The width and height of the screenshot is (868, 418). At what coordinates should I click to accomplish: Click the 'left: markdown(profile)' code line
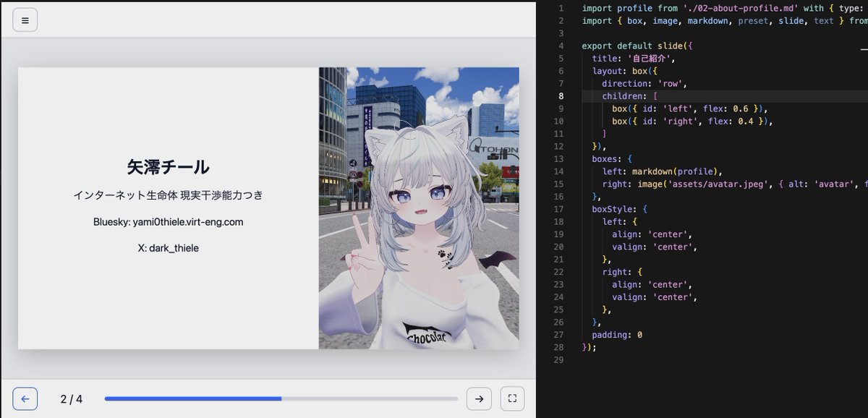[663, 171]
